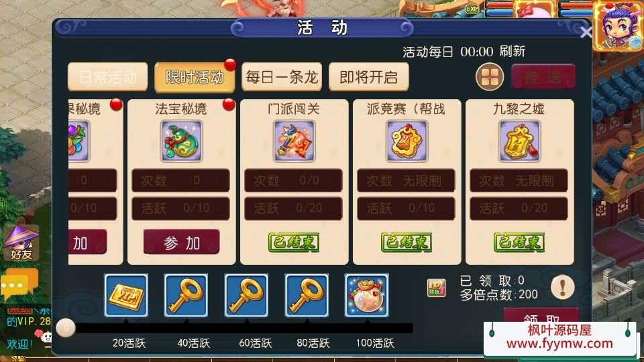Image resolution: width=644 pixels, height=362 pixels.
Task: Switch to the 日常活动 tab
Action: pyautogui.click(x=107, y=76)
